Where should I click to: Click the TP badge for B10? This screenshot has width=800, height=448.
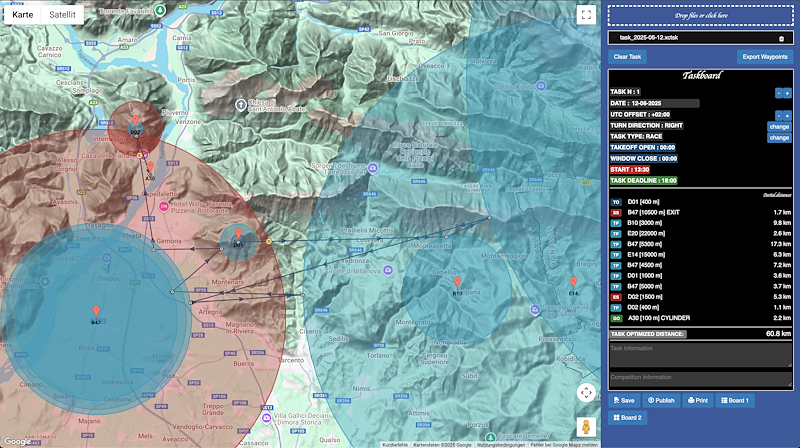point(616,223)
